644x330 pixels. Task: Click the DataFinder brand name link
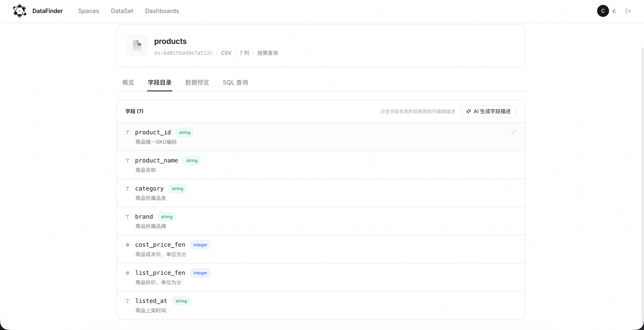(48, 11)
